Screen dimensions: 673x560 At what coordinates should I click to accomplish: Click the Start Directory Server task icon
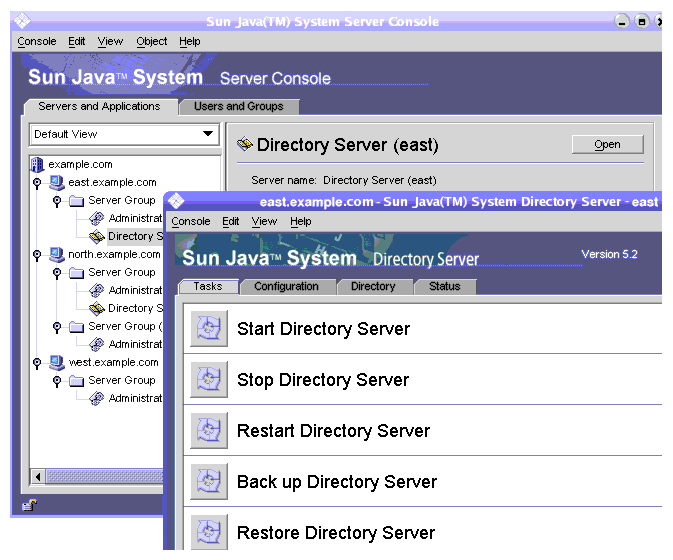209,329
